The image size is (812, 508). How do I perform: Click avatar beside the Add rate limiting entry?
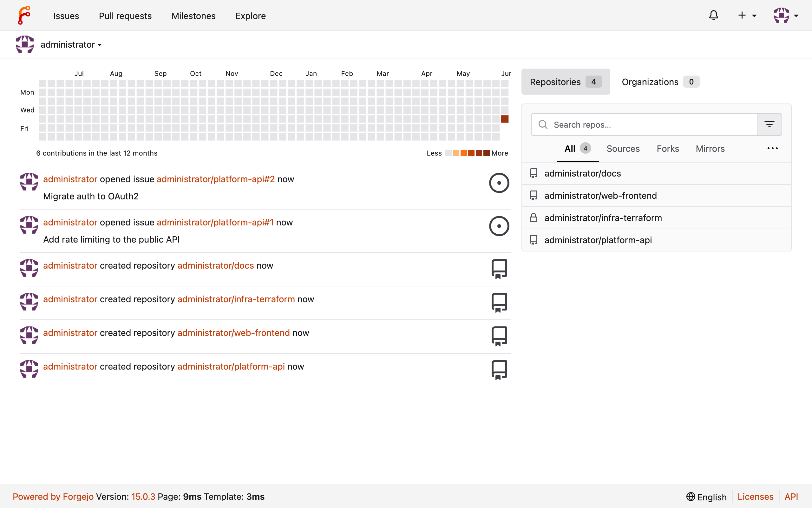29,225
